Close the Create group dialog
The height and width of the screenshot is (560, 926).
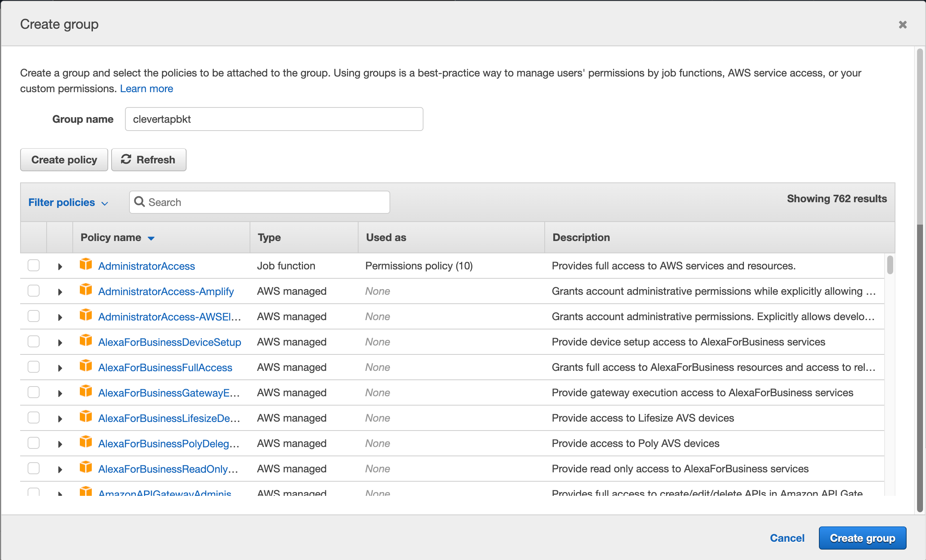(902, 25)
